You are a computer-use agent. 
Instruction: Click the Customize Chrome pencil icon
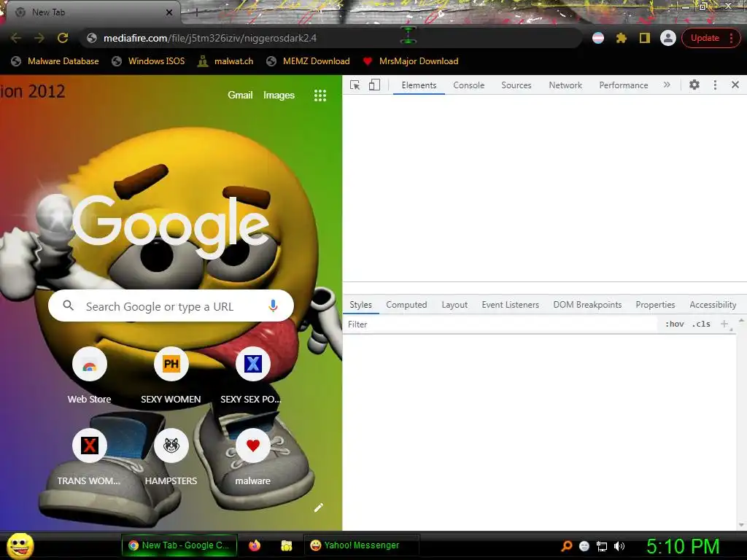click(x=319, y=507)
